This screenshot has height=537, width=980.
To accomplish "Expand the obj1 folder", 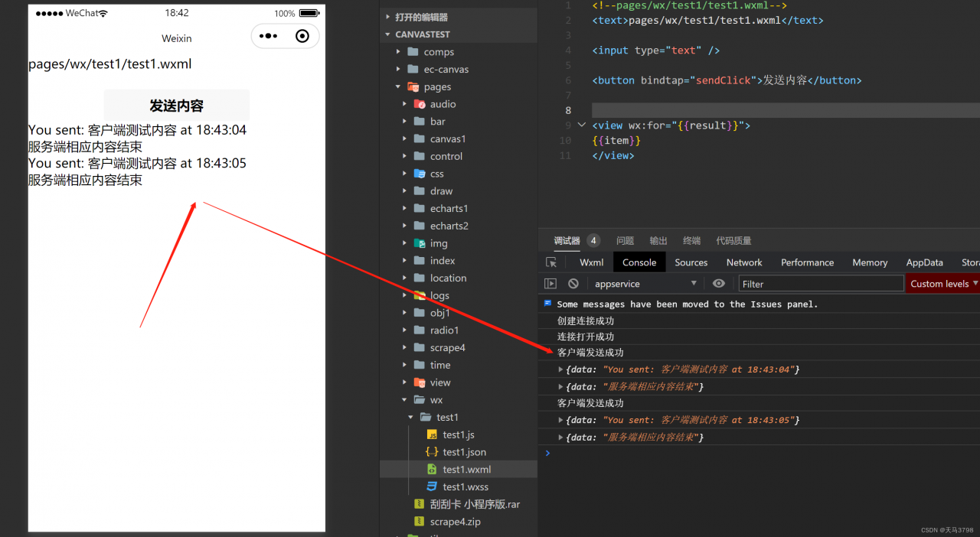I will click(459, 313).
